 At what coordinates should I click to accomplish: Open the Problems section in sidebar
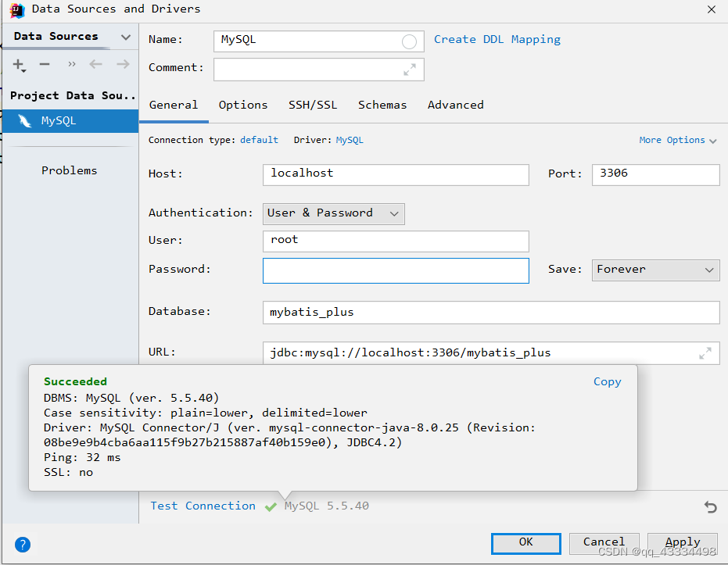pos(69,170)
